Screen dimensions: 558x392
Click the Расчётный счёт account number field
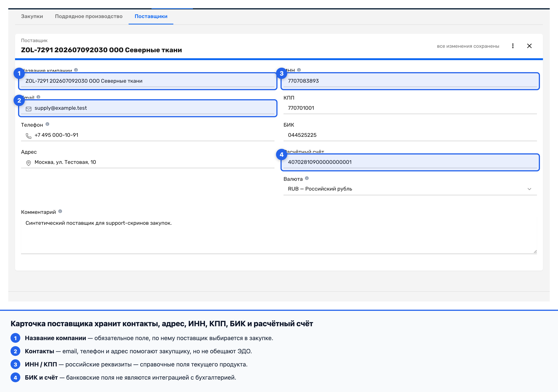pos(410,162)
